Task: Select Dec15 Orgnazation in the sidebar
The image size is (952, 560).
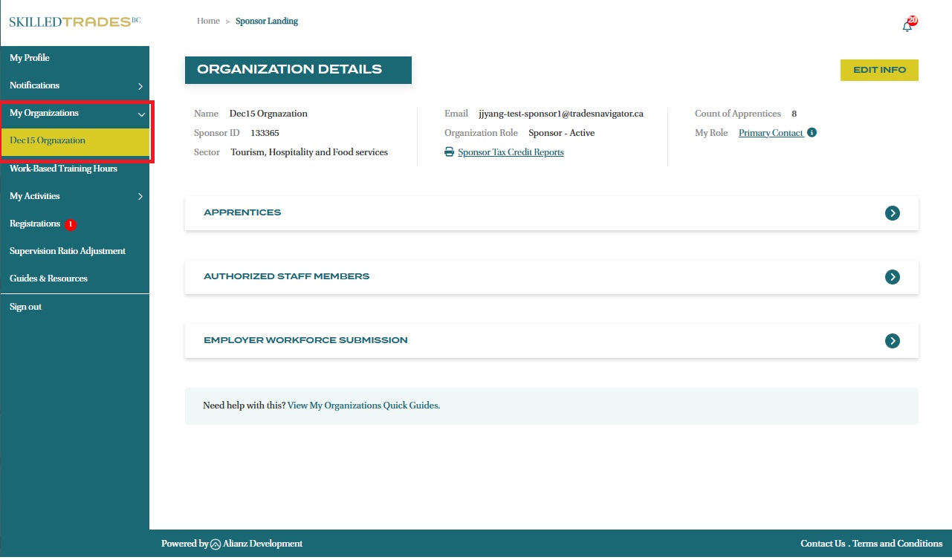Action: [48, 141]
